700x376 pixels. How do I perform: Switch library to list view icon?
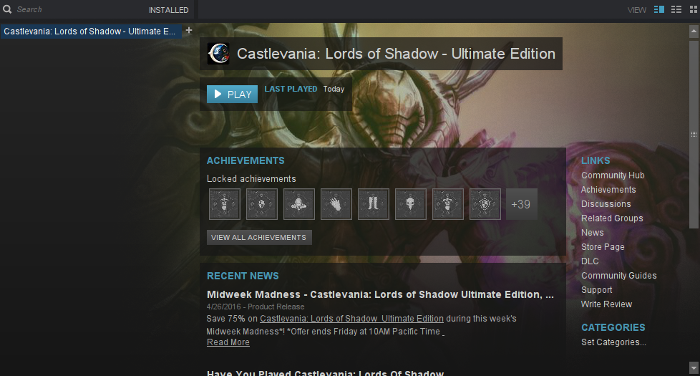tap(676, 9)
